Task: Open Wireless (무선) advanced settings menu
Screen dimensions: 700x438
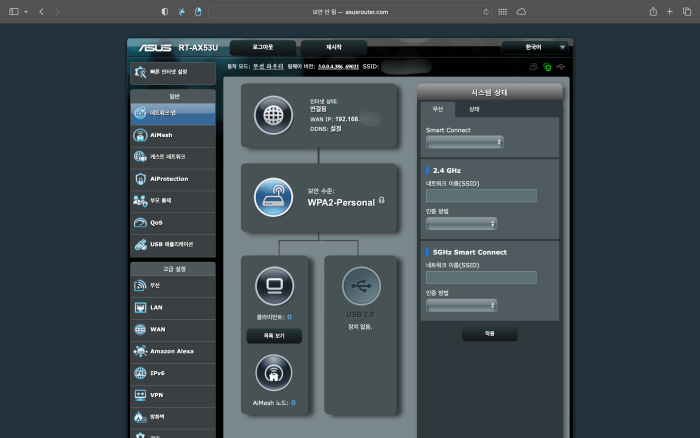Action: tap(173, 286)
